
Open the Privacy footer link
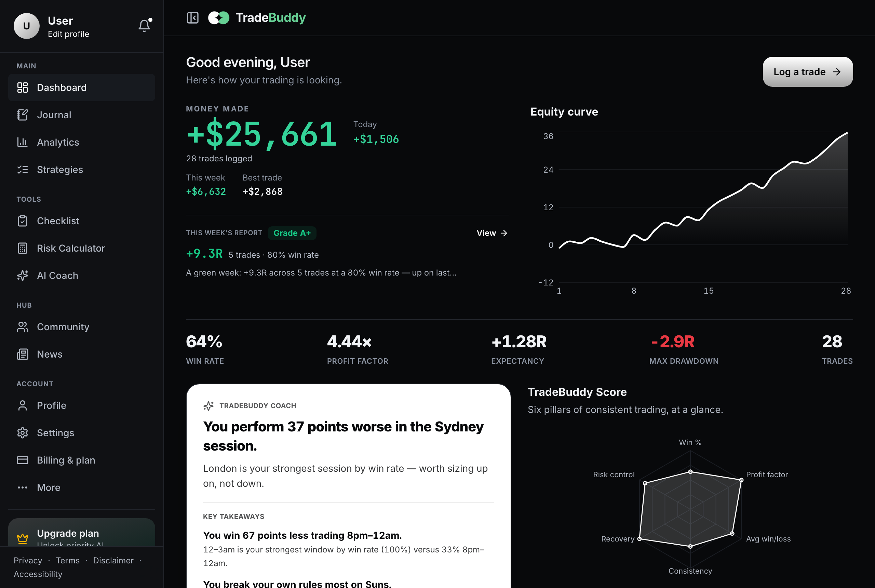[x=28, y=561]
